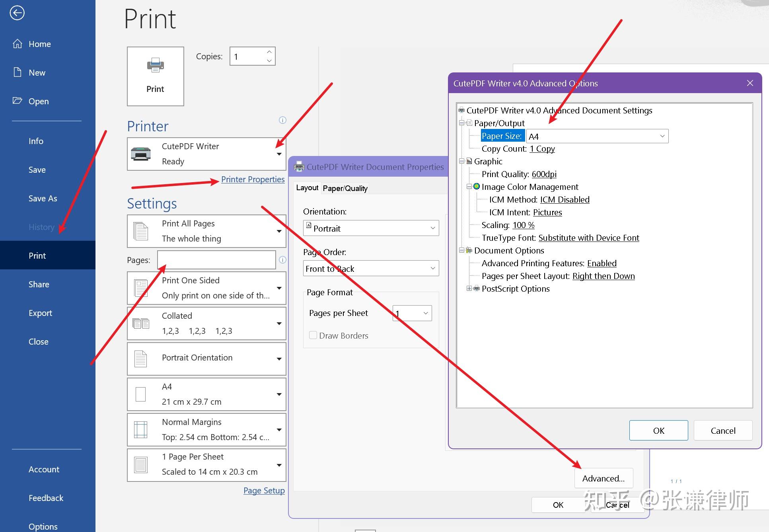Click the 1 Page Per Sheet icon
Screen dimensions: 769x532
(x=141, y=465)
